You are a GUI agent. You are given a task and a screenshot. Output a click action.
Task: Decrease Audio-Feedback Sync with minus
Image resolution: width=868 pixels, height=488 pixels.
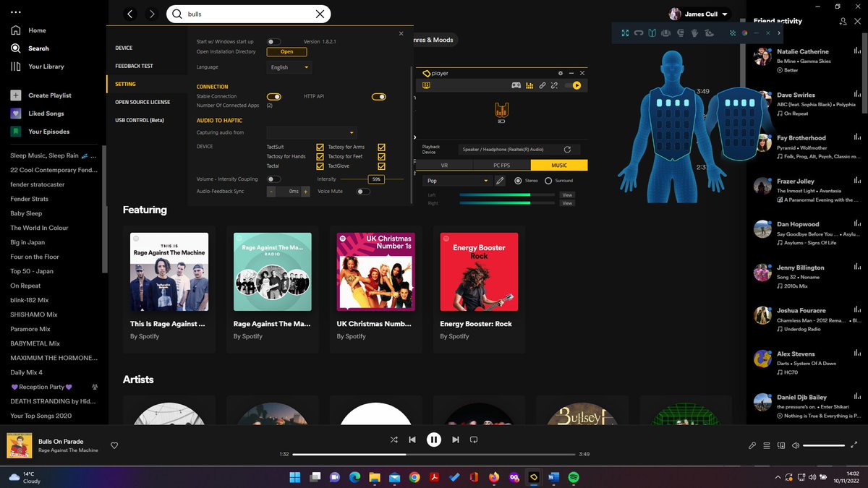pyautogui.click(x=271, y=192)
